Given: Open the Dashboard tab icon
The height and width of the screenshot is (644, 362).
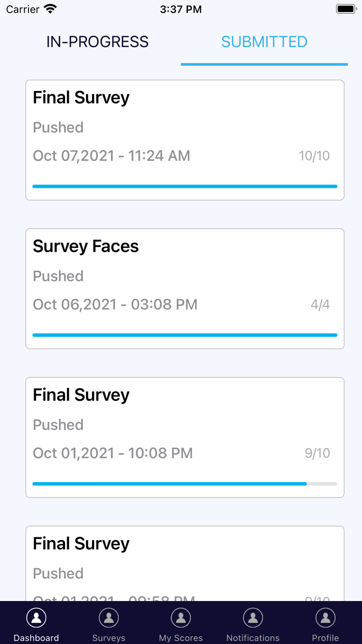Looking at the screenshot, I should 36,618.
